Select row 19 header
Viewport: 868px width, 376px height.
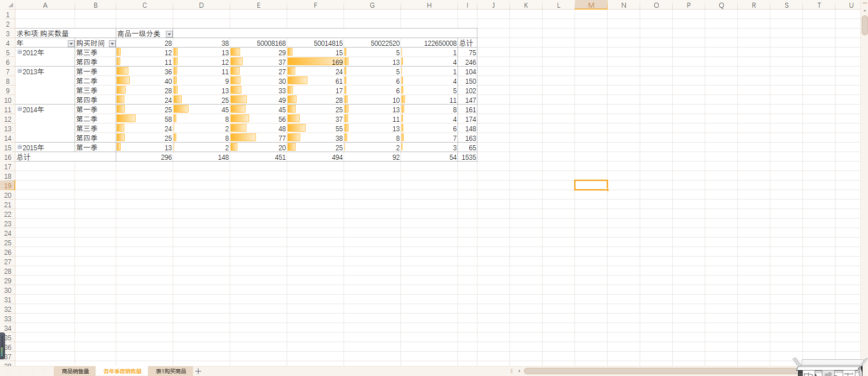point(8,186)
